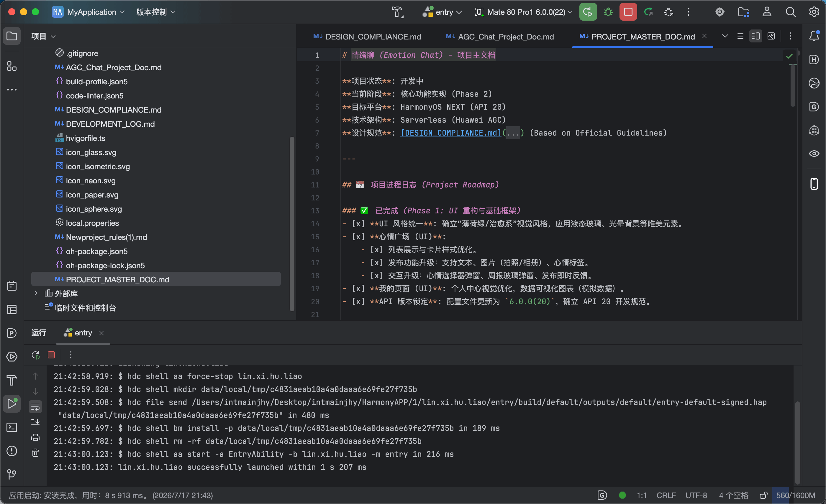Open more toolbar actions vertical dots menu

point(689,12)
